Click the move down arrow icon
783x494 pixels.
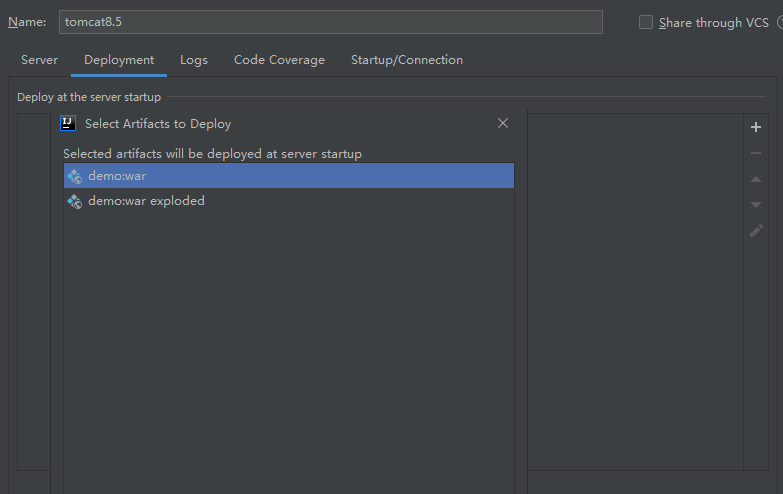click(756, 204)
